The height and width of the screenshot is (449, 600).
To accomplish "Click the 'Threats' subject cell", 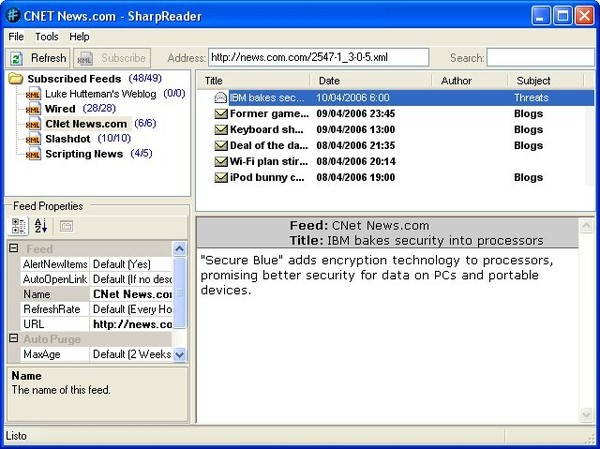I will [x=531, y=98].
